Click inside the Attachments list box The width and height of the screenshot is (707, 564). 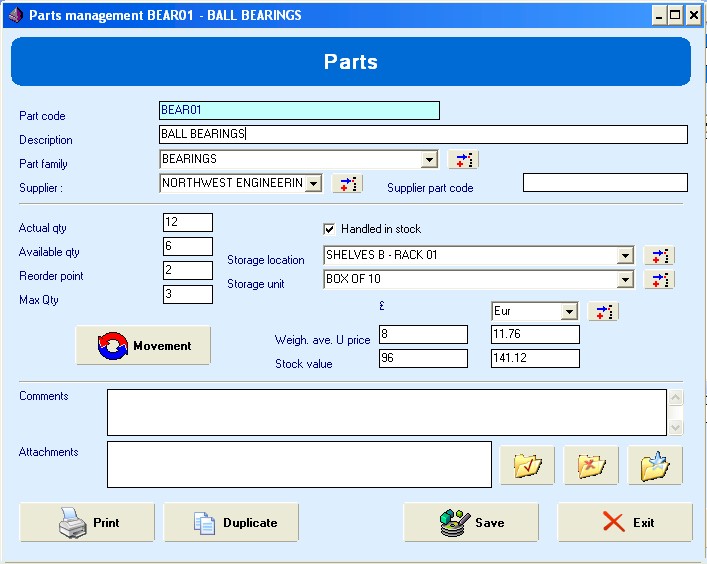pyautogui.click(x=299, y=464)
